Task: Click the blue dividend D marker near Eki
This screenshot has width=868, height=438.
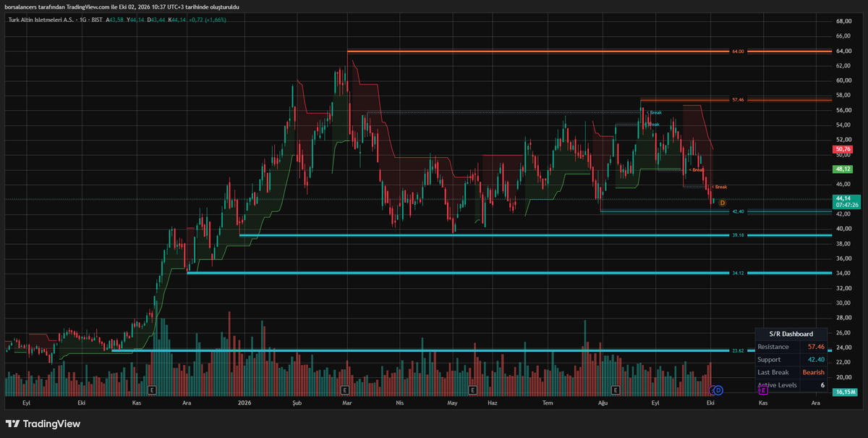Action: coord(718,389)
